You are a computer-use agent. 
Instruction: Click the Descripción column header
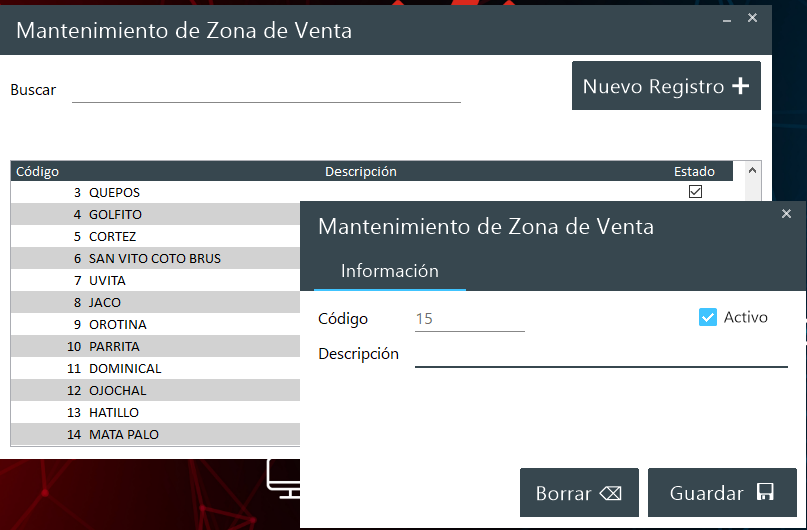(x=360, y=171)
